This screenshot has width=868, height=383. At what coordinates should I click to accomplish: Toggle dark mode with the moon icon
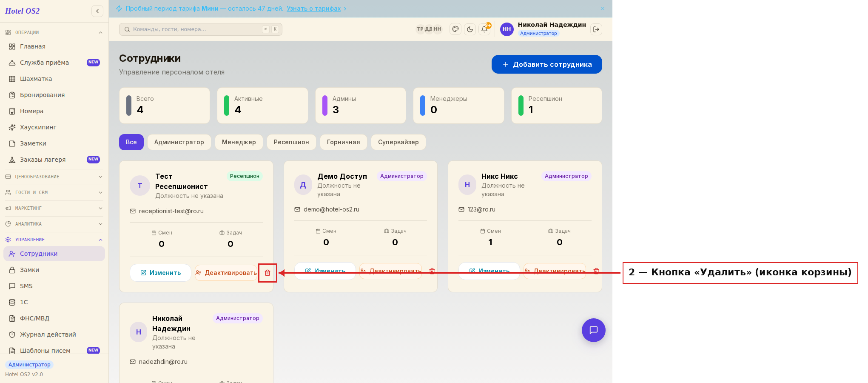tap(470, 29)
